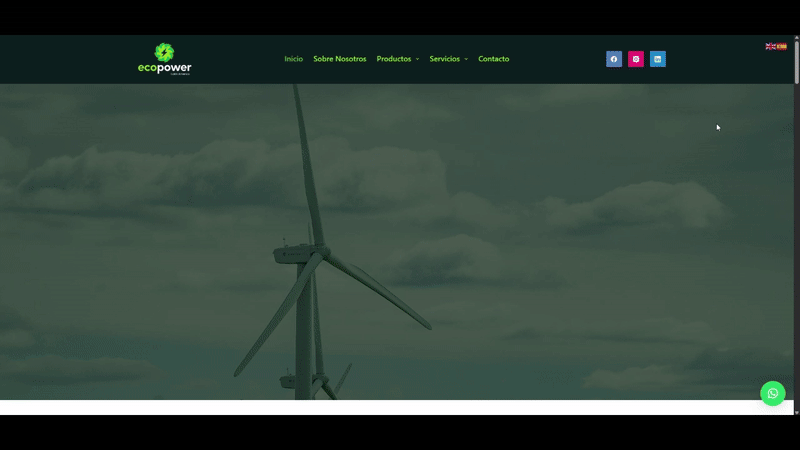
Task: Switch language with the UK flag
Action: click(770, 46)
